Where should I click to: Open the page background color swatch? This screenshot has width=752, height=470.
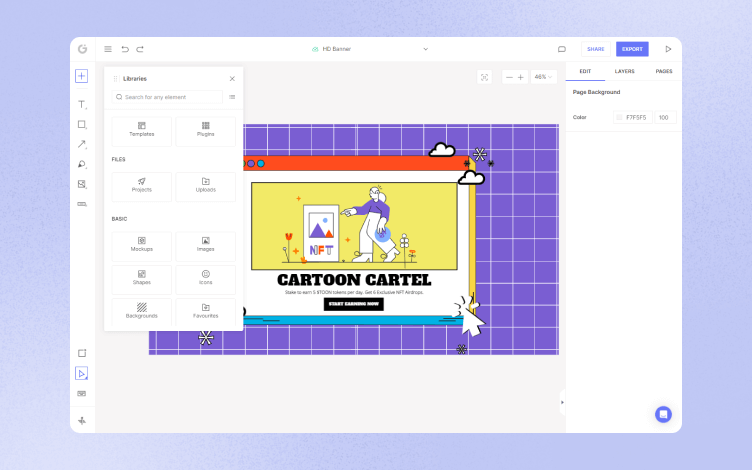coord(619,118)
